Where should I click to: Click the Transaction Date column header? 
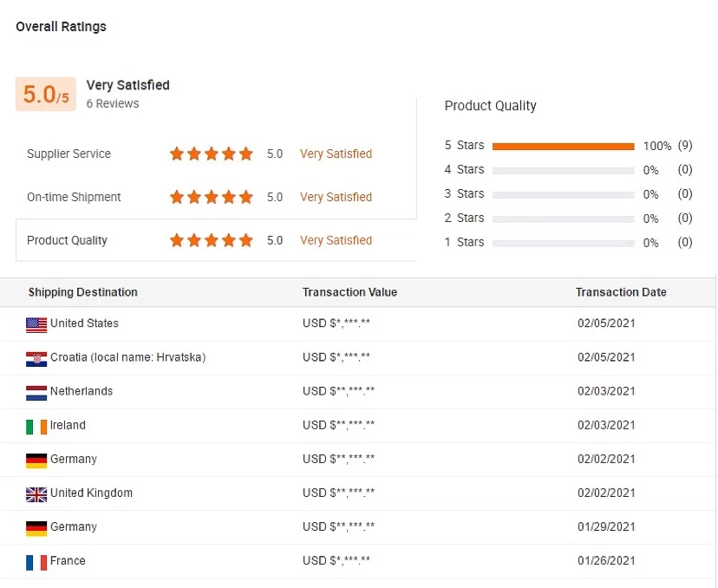click(621, 292)
